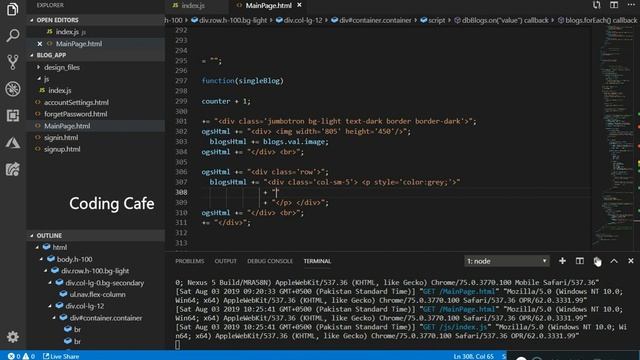Viewport: 640px width, 360px height.
Task: Collapse the Outline section
Action: [x=31, y=236]
